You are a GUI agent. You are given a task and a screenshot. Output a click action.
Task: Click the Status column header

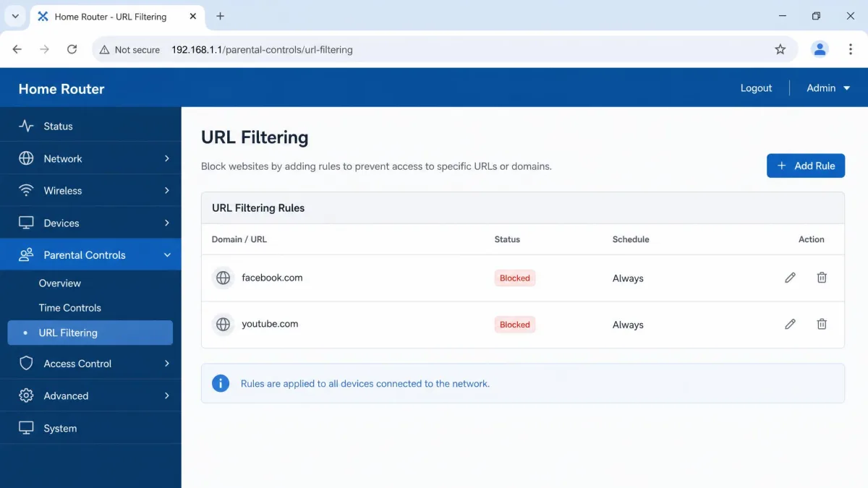click(507, 239)
